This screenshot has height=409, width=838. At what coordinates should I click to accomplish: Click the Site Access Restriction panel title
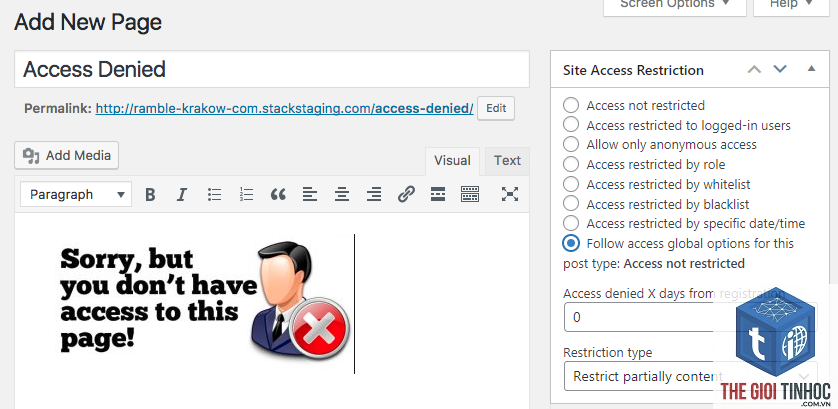tap(633, 70)
